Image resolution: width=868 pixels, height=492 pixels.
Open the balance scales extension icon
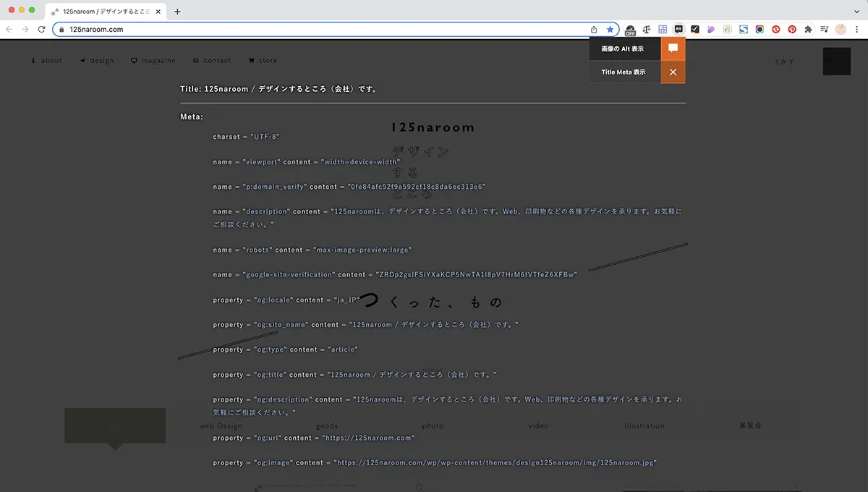click(646, 29)
